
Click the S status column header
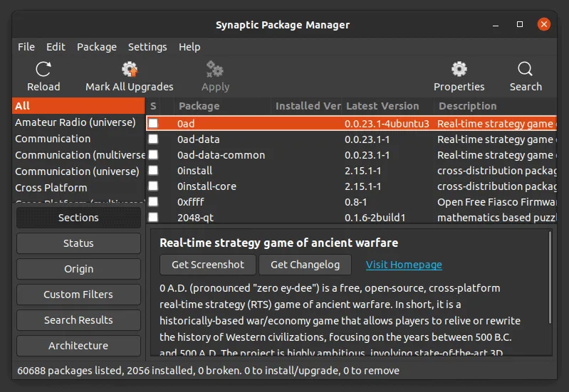[x=153, y=106]
